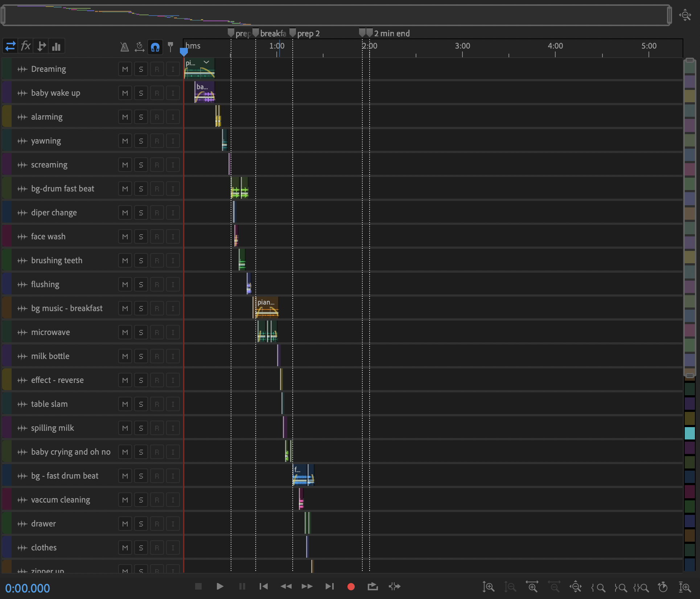This screenshot has width=700, height=599.
Task: Mute the Dreaming track
Action: coord(125,69)
